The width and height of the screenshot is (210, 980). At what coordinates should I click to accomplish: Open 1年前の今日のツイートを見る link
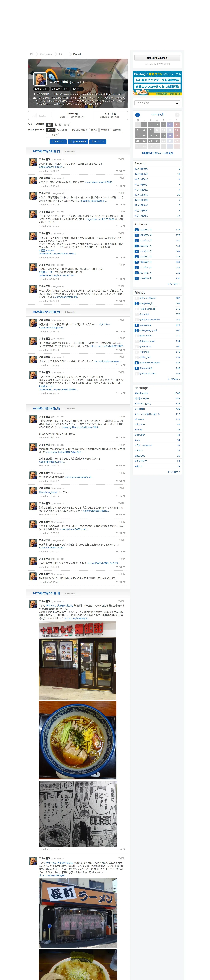tap(157, 153)
